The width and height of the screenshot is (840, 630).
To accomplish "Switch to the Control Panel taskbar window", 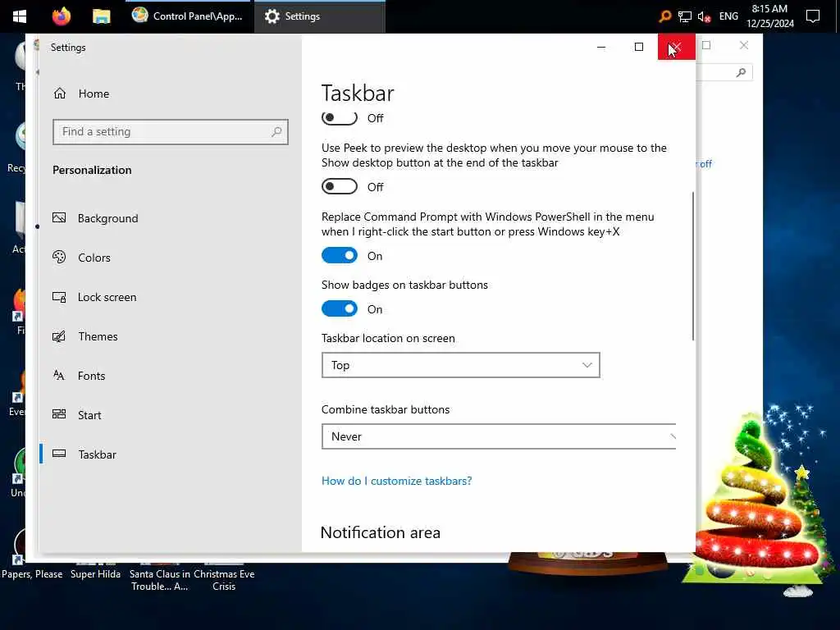I will coord(188,16).
